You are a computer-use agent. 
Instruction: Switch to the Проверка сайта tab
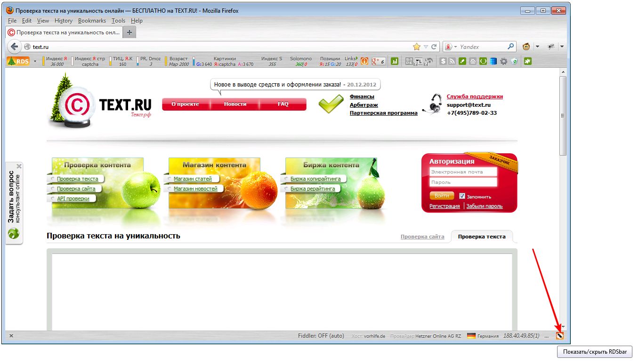[x=422, y=237]
